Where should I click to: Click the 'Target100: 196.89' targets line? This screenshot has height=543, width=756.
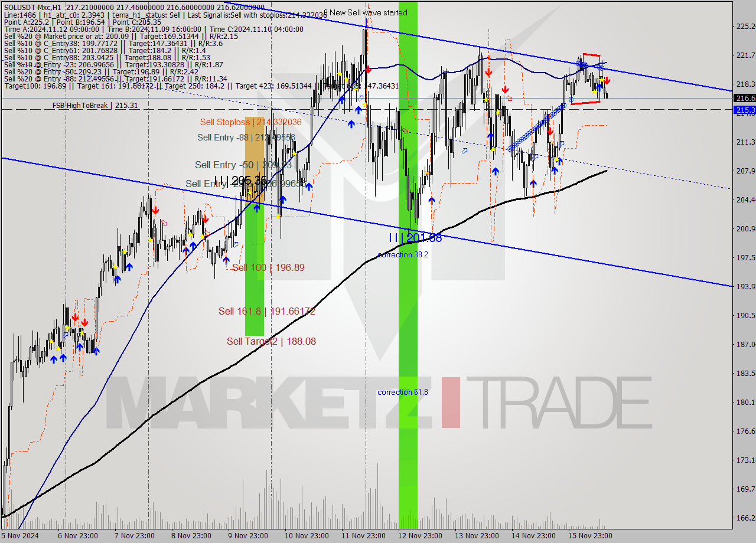pyautogui.click(x=201, y=86)
